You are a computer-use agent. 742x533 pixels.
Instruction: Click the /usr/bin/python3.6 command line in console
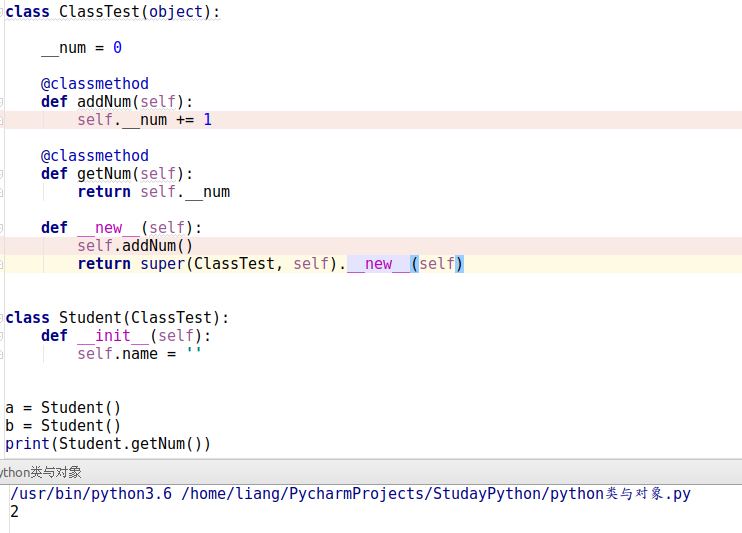coord(350,494)
